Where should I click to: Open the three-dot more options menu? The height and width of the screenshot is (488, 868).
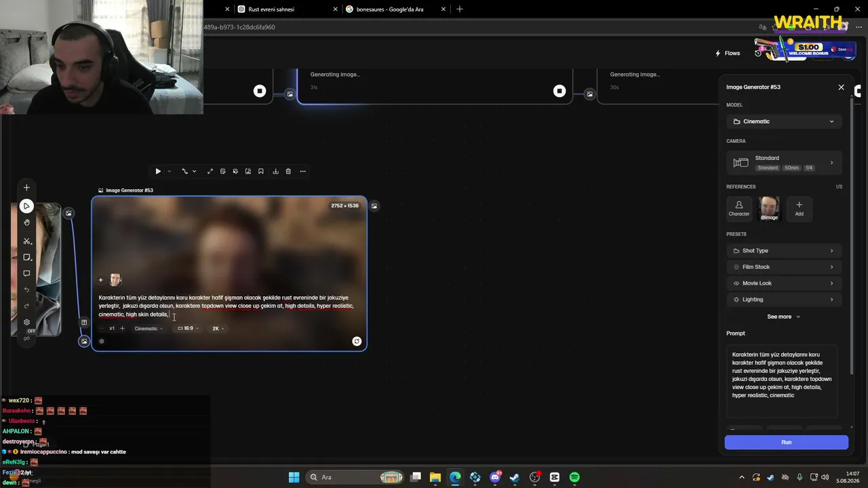click(x=302, y=171)
